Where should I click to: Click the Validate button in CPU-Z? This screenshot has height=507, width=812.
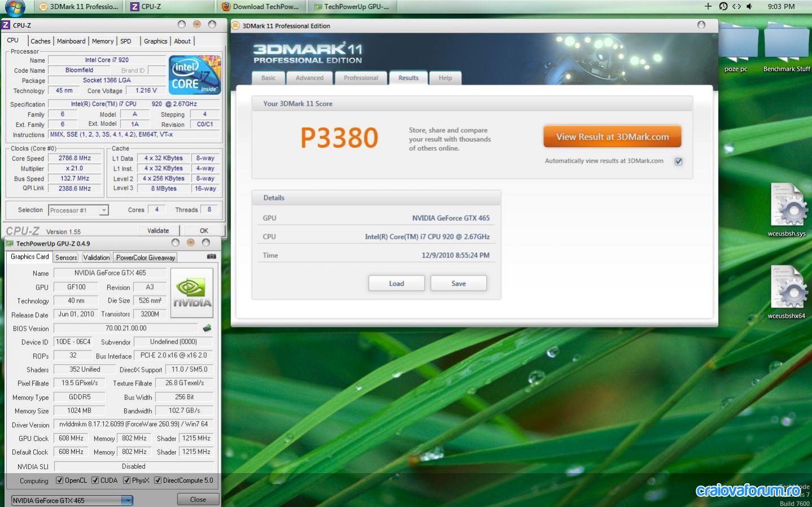(x=159, y=230)
